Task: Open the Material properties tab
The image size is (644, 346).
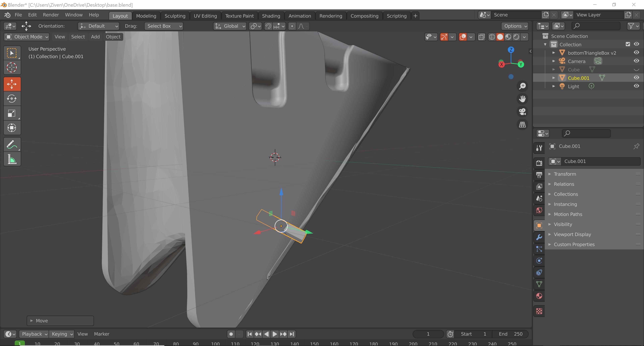Action: (539, 296)
